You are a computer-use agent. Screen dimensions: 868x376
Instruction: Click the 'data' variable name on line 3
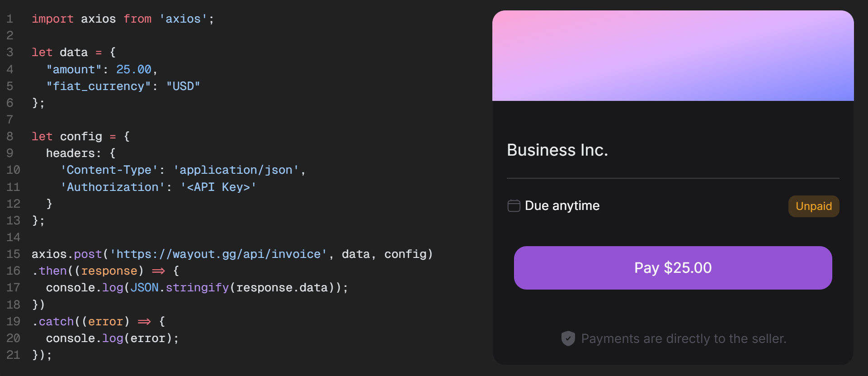pos(74,52)
